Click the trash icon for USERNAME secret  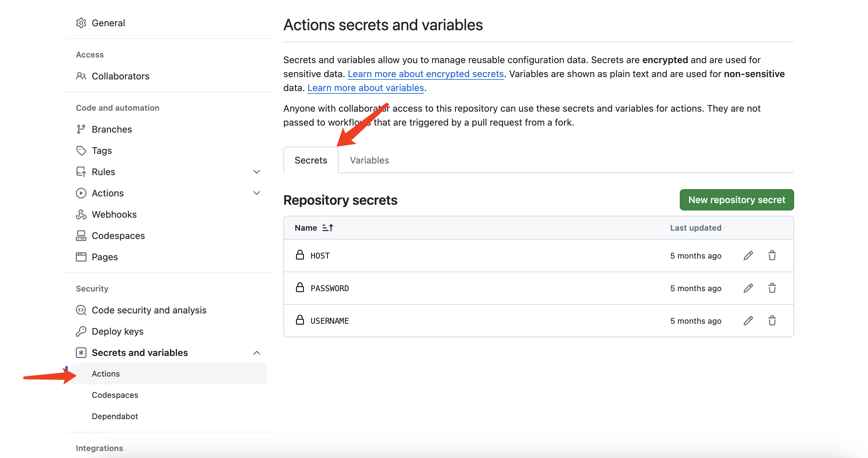[772, 321]
